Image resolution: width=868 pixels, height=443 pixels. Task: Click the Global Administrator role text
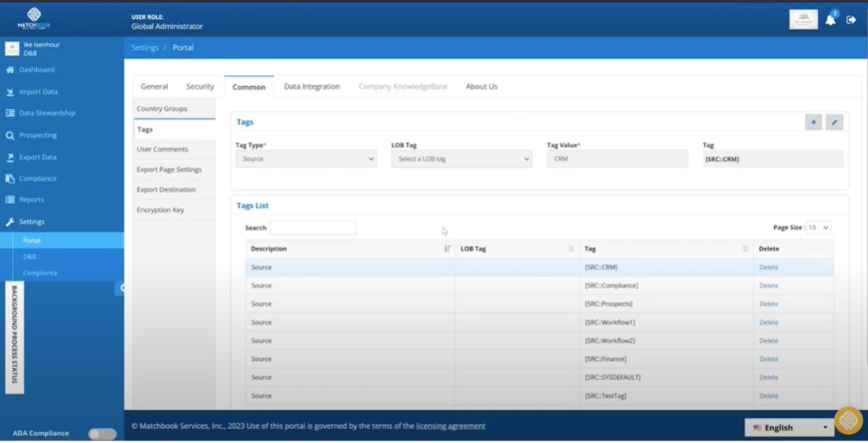pyautogui.click(x=167, y=27)
